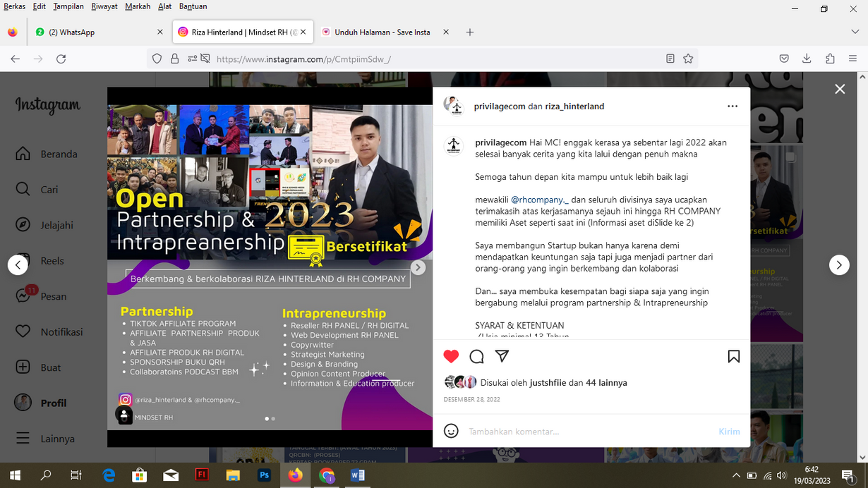The height and width of the screenshot is (488, 868).
Task: Show next slide in the post carousel
Action: tap(418, 267)
